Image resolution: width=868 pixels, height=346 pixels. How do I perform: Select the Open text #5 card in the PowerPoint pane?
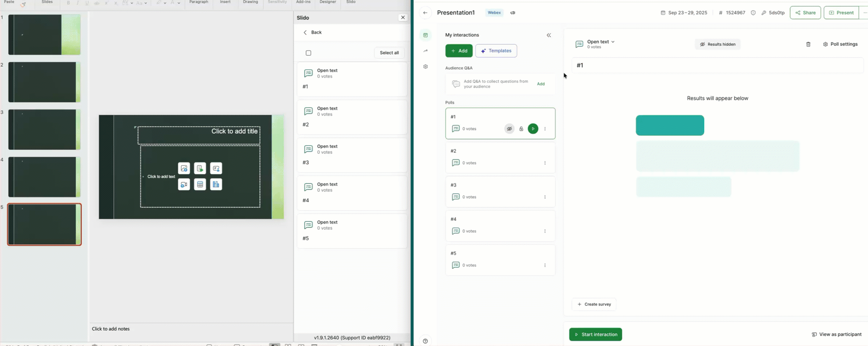click(352, 231)
